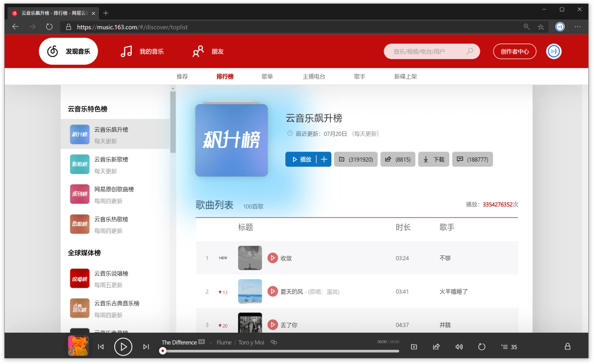Screen dimensions: 594x364
Task: Play song 丢了你 with its play icon
Action: tap(273, 325)
